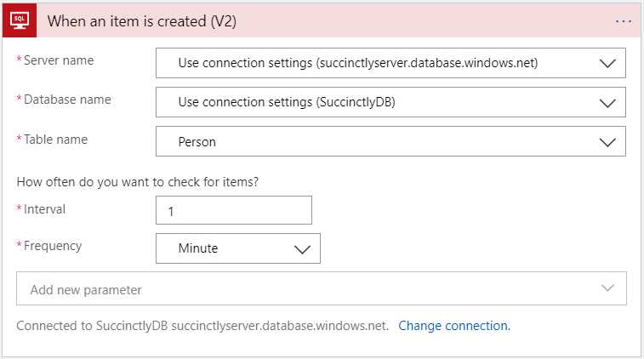Image resolution: width=644 pixels, height=359 pixels.
Task: Open the Table name dropdown showing Person
Action: [390, 142]
